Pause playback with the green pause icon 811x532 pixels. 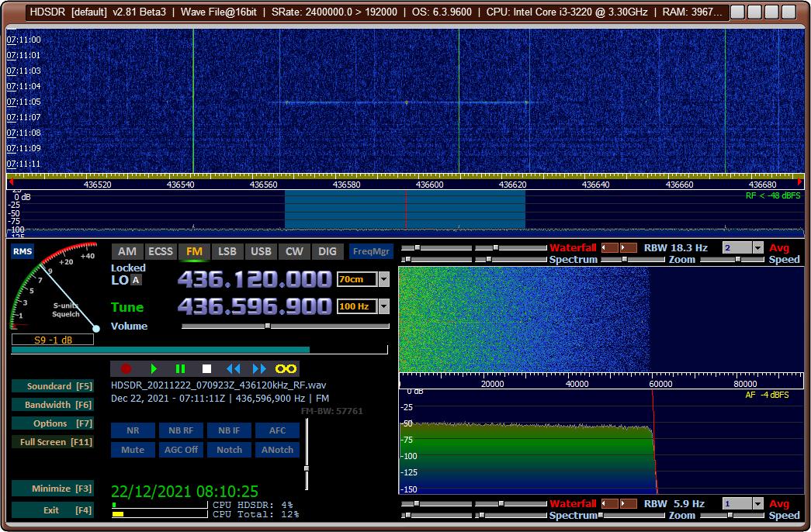(x=180, y=368)
